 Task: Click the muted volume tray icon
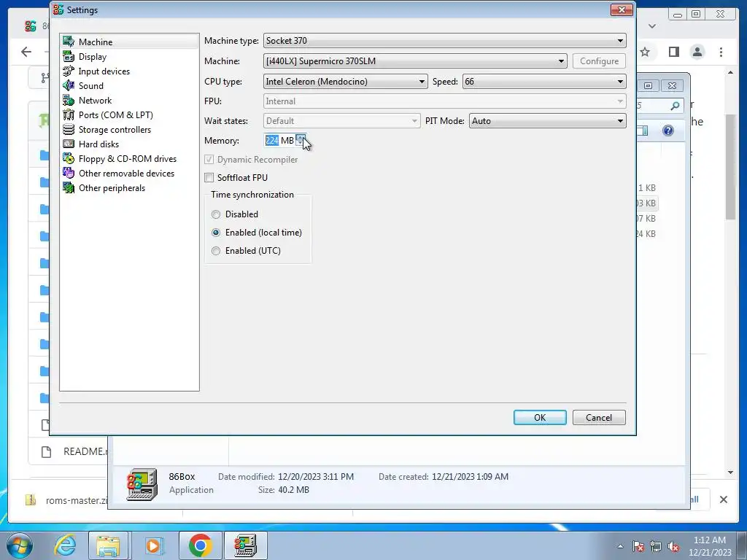pos(673,546)
